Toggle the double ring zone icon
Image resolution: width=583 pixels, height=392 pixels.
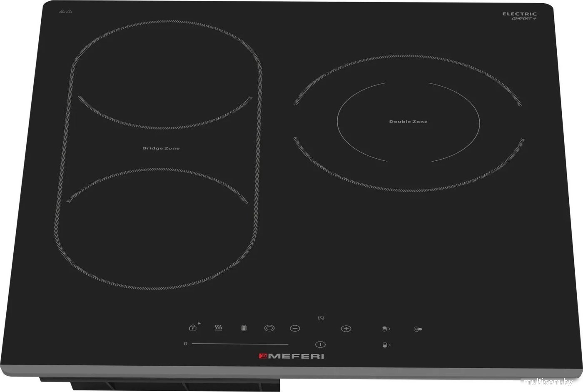[x=269, y=328]
